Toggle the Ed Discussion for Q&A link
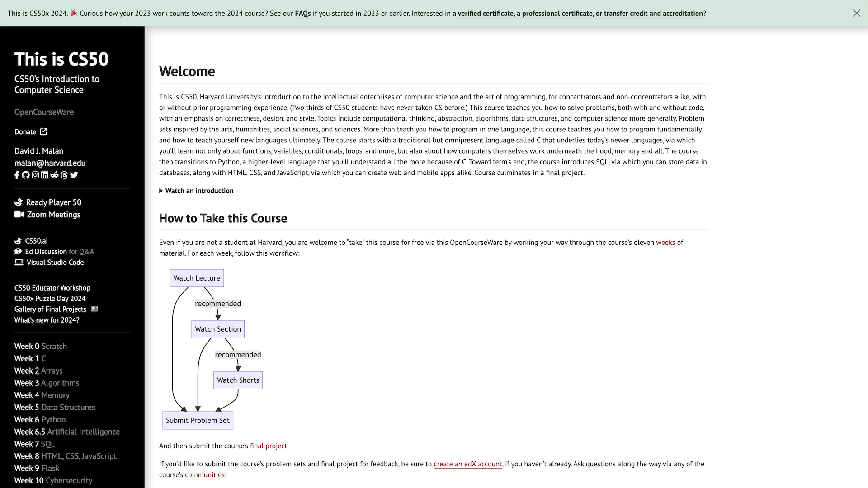Viewport: 868px width, 488px height. pyautogui.click(x=54, y=251)
